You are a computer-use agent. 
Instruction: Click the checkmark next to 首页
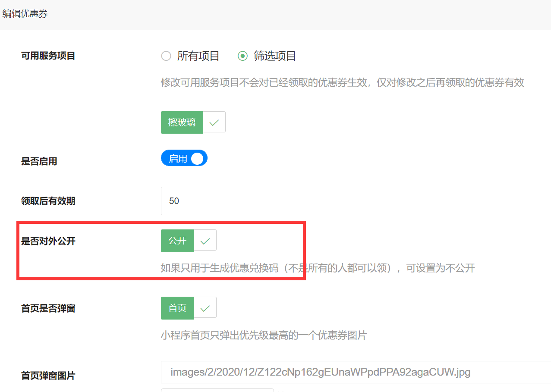[x=205, y=308]
